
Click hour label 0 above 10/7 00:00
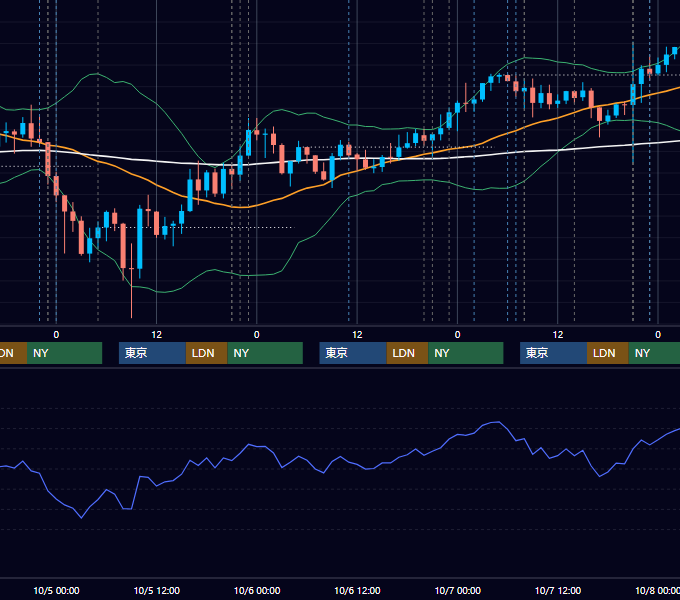[x=457, y=335]
